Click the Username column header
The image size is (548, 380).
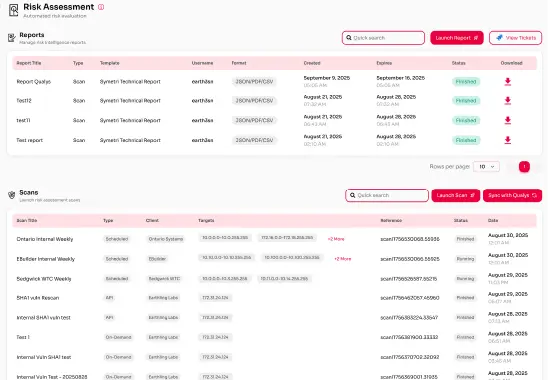tap(202, 63)
